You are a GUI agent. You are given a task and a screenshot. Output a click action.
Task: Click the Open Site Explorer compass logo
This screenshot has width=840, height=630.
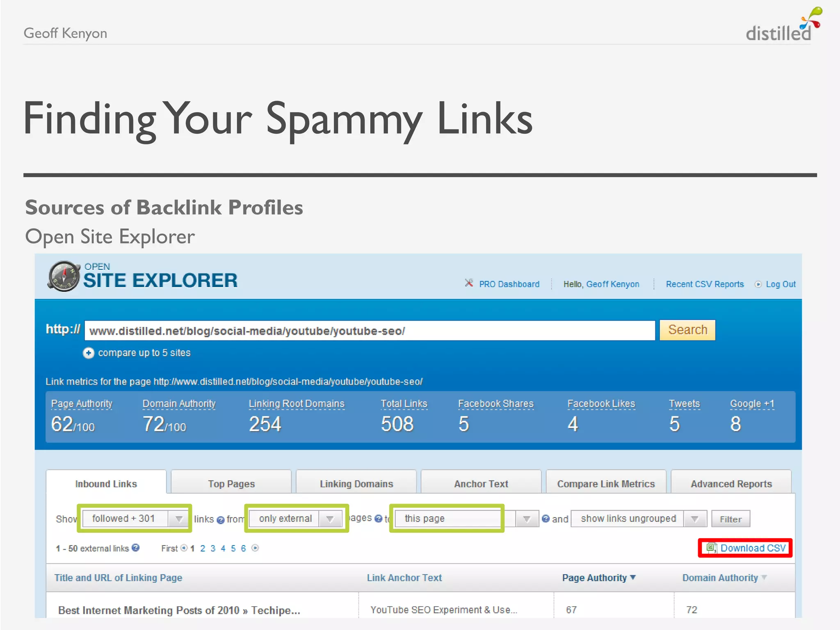[x=64, y=276]
